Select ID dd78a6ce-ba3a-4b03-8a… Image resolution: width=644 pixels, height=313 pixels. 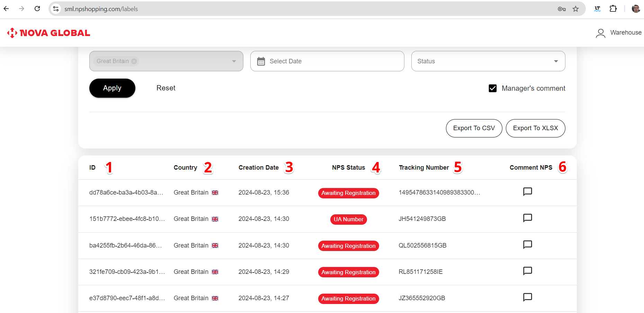coord(126,193)
